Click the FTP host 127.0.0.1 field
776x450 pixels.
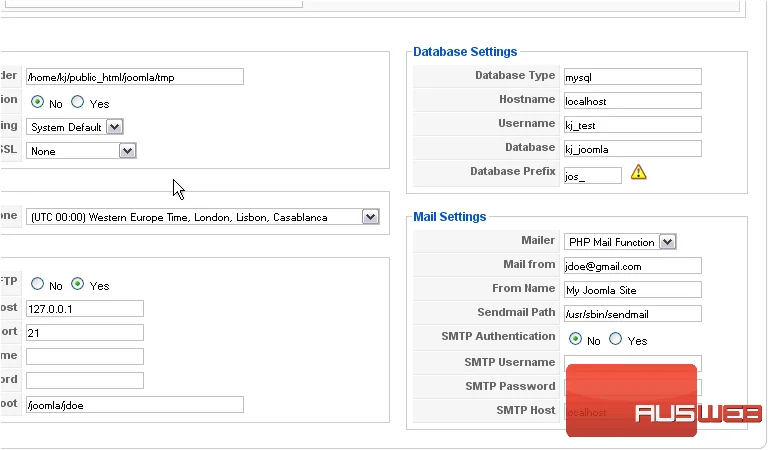tap(85, 308)
